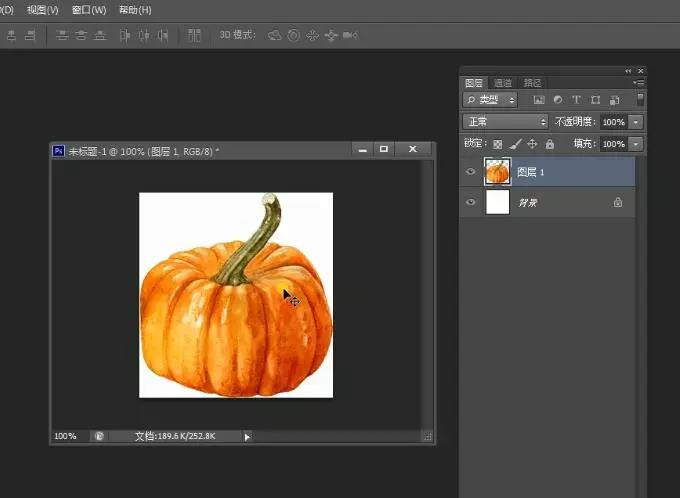Switch to the 图层 tab
Viewport: 680px width, 498px height.
[x=474, y=83]
